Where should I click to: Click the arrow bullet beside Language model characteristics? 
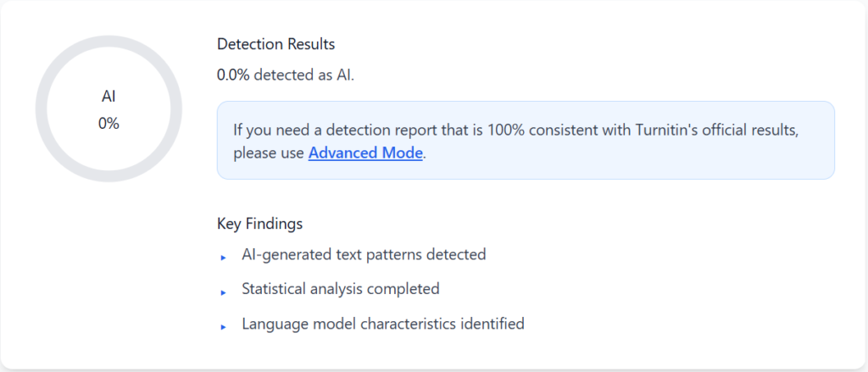(223, 326)
